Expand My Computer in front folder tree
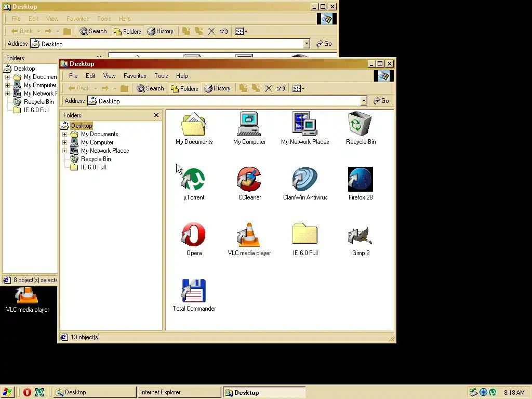Viewport: 532px width, 399px height. click(x=65, y=142)
